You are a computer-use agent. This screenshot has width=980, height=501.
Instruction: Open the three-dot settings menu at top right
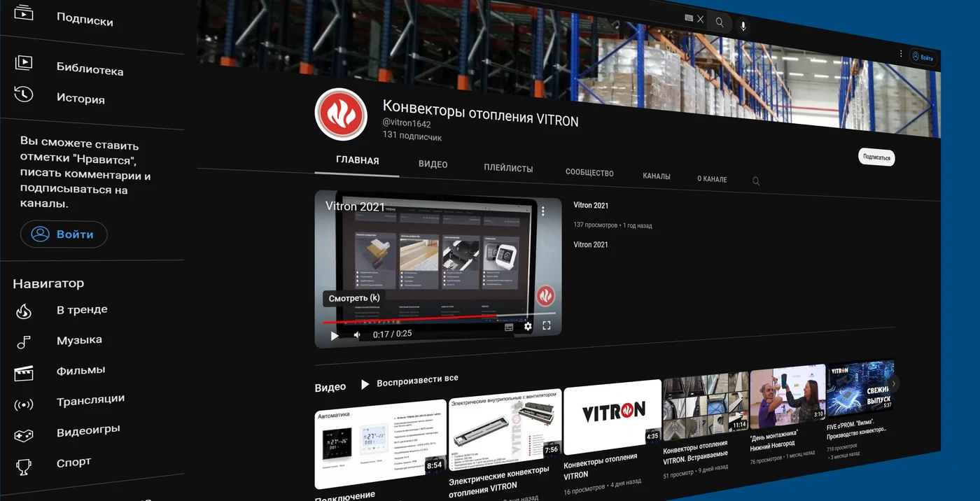click(x=901, y=54)
